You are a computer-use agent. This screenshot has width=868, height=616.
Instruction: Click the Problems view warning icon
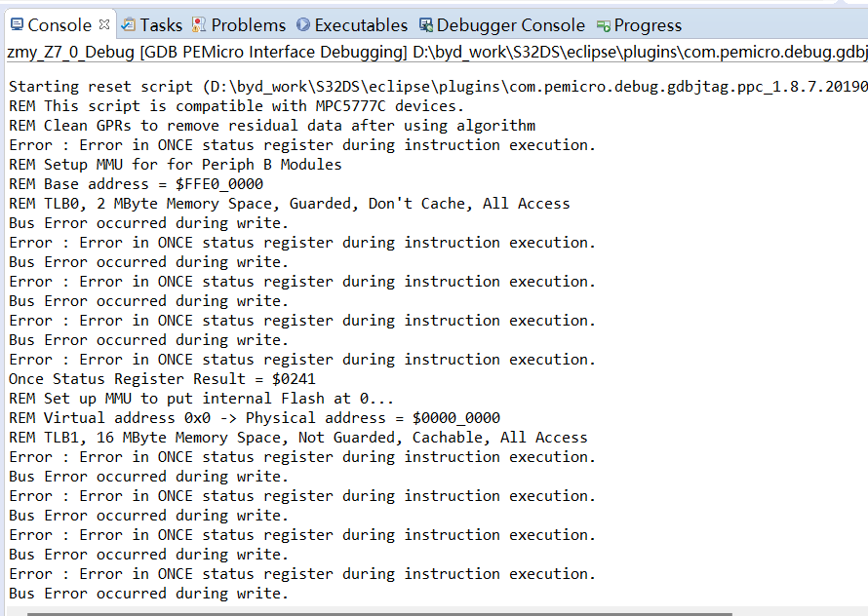[x=199, y=24]
